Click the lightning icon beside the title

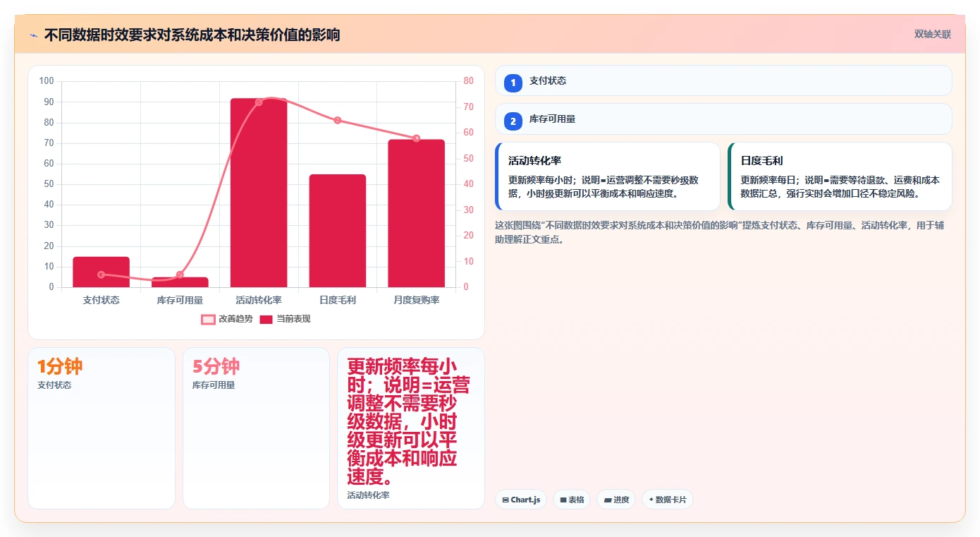coord(33,35)
